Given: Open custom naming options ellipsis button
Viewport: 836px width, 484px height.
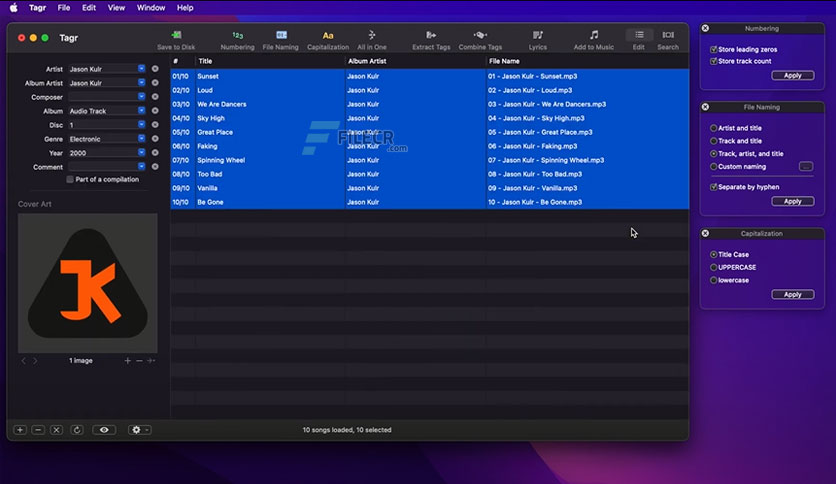Looking at the screenshot, I should (806, 166).
